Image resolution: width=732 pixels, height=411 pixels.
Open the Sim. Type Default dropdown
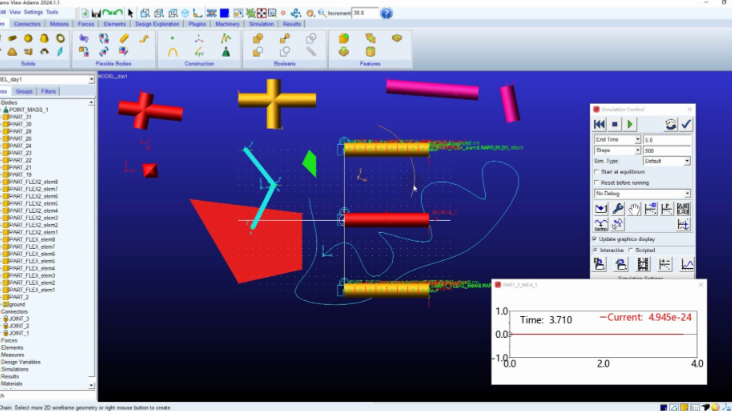pos(667,161)
